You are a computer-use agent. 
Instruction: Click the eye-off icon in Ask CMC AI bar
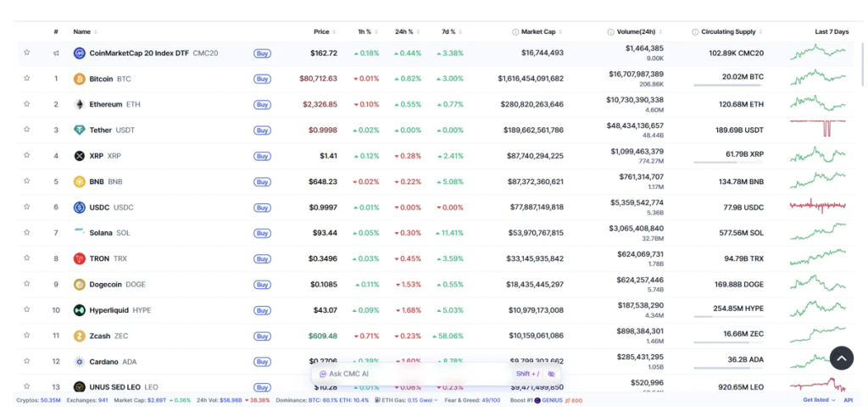tap(551, 374)
